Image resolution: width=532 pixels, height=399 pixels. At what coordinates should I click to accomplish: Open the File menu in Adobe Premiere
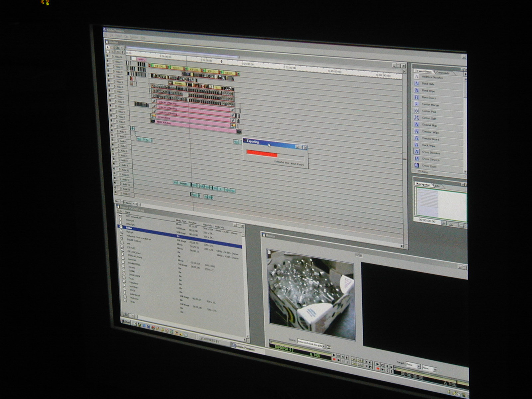tap(106, 35)
